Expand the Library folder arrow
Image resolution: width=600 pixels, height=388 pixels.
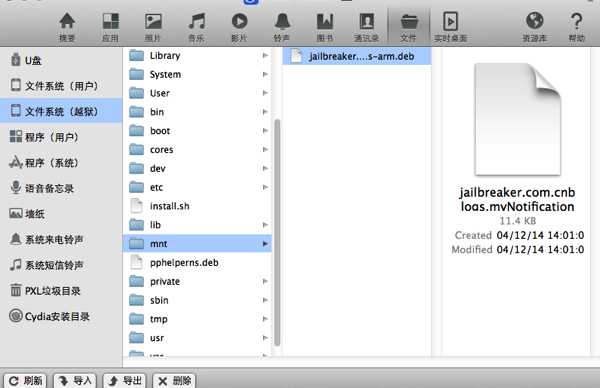click(x=265, y=55)
